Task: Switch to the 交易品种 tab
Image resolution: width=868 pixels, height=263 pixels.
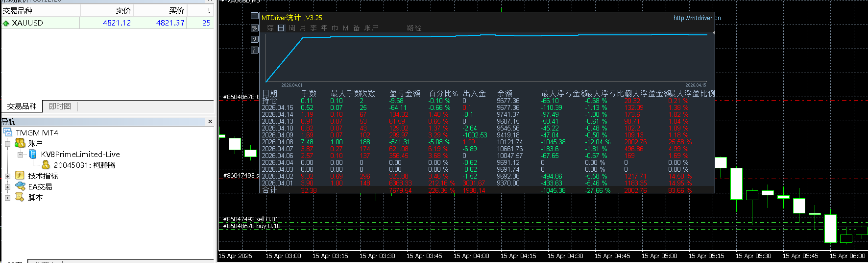Action: pos(22,106)
